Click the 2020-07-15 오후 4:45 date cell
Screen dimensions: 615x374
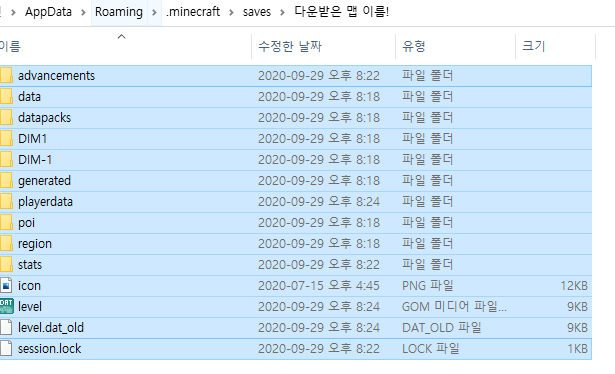pyautogui.click(x=318, y=286)
